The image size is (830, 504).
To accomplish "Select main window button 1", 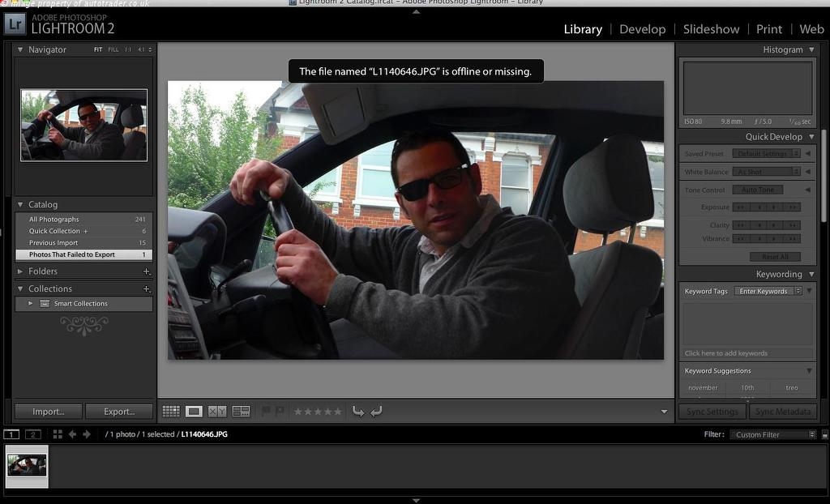I will 11,434.
